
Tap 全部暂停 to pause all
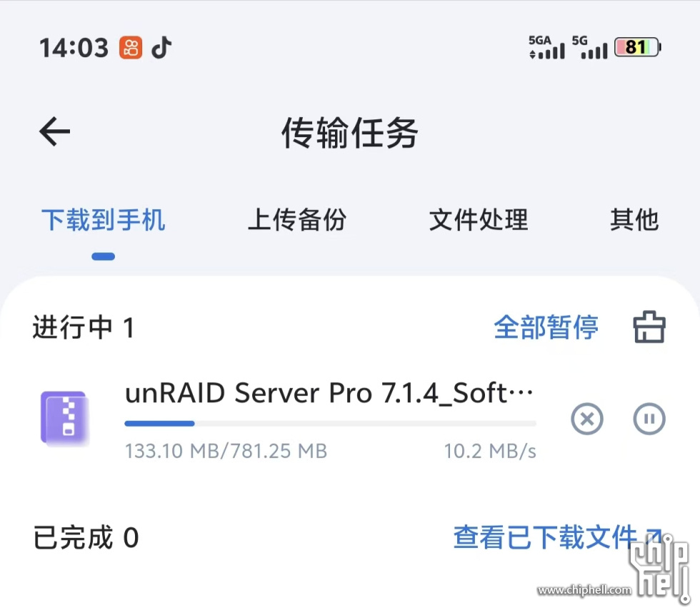pyautogui.click(x=546, y=327)
